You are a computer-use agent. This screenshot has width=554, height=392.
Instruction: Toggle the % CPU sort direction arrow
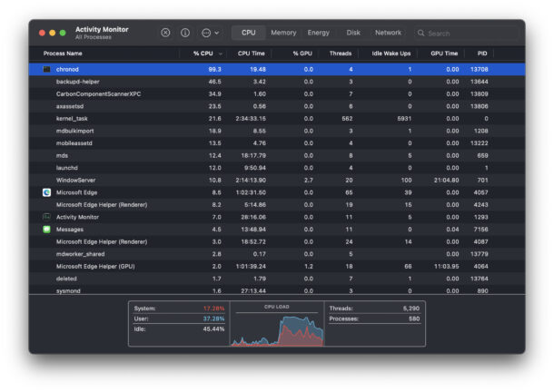(x=221, y=54)
